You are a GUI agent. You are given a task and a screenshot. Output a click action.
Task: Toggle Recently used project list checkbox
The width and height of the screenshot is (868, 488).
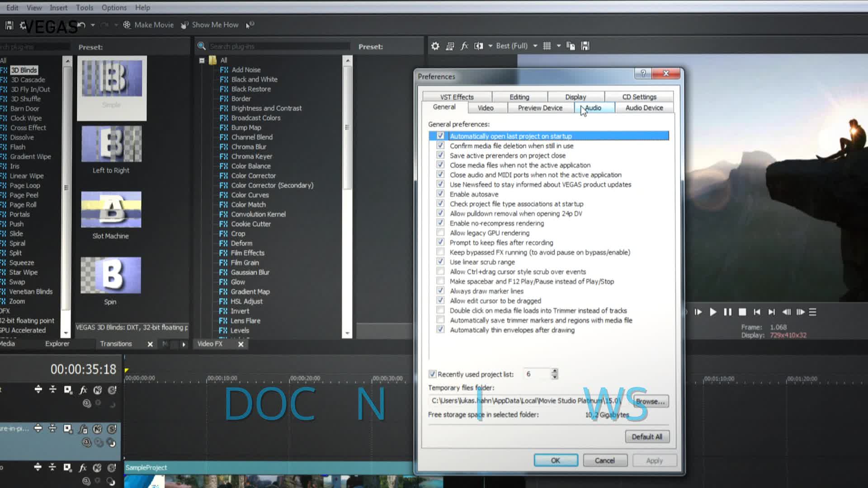tap(433, 374)
